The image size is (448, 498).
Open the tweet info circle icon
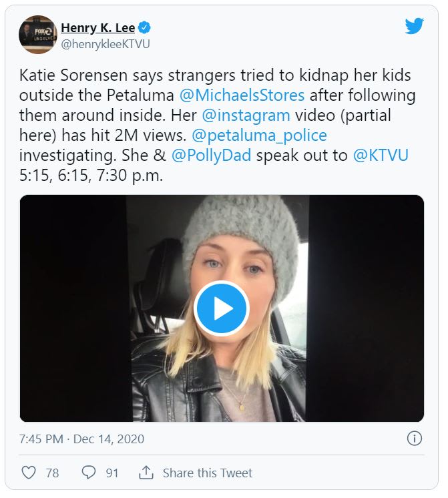point(414,439)
